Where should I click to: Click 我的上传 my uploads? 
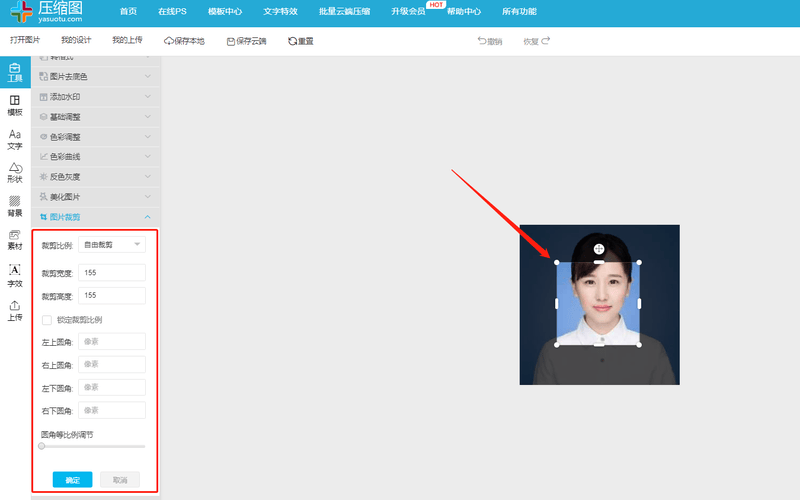(128, 40)
